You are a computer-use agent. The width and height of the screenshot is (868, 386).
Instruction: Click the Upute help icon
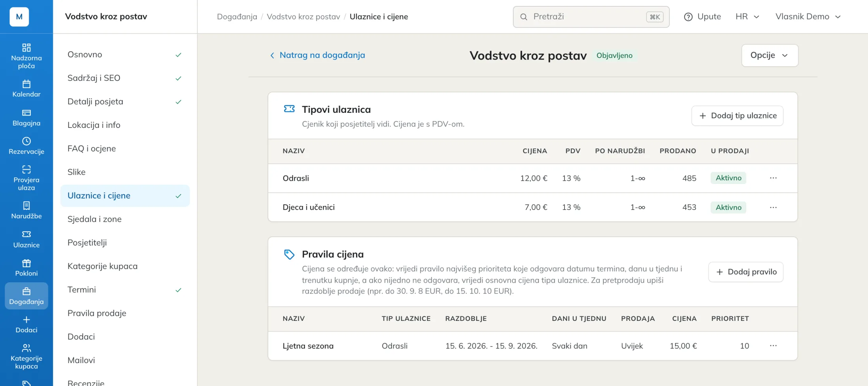click(688, 17)
